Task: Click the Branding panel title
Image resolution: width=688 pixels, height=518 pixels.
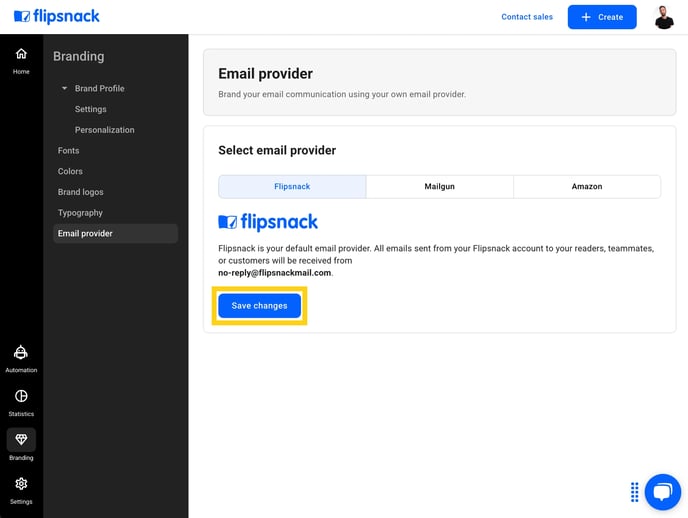Action: click(x=79, y=56)
